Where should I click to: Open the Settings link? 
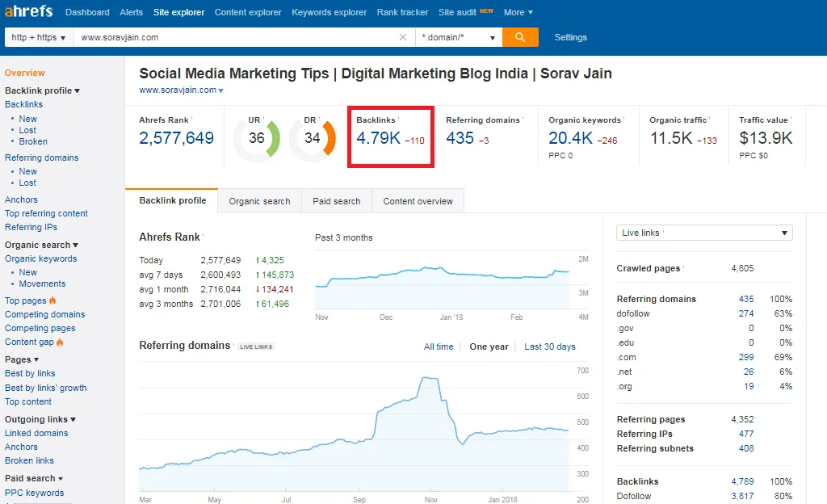tap(571, 37)
